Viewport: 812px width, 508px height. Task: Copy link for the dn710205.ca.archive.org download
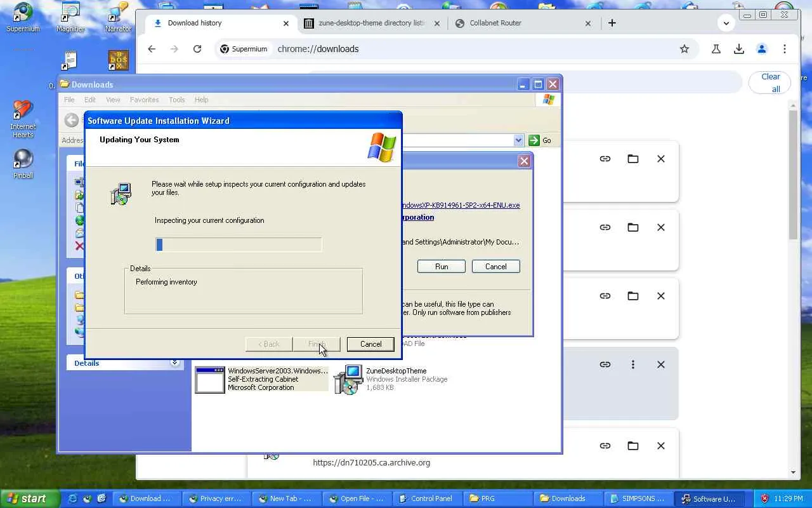pos(605,446)
